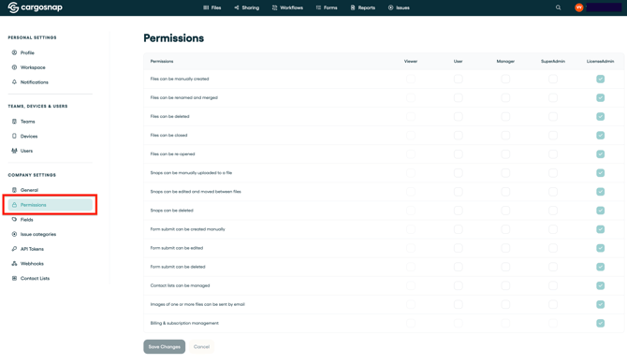Click the SuperAdmin column header

[x=553, y=61]
